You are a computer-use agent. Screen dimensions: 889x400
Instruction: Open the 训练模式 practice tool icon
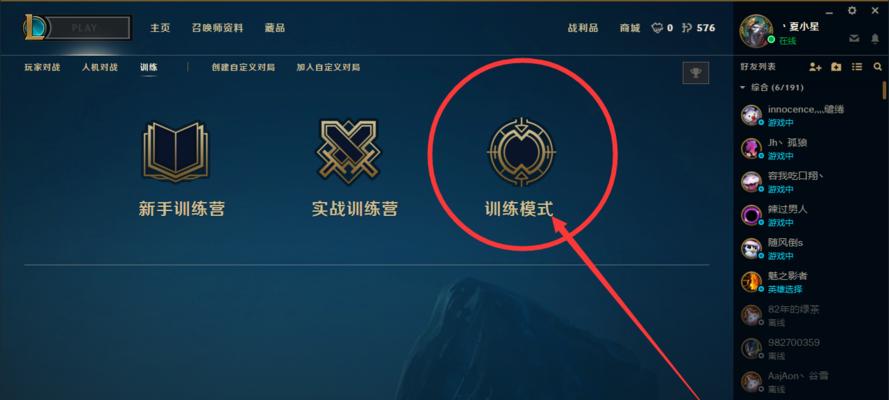click(521, 152)
